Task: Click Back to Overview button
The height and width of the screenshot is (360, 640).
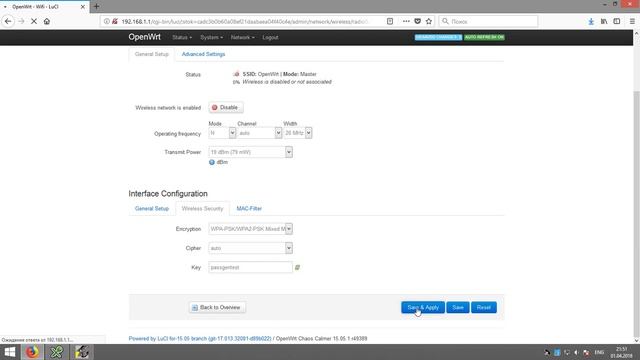Action: (217, 307)
